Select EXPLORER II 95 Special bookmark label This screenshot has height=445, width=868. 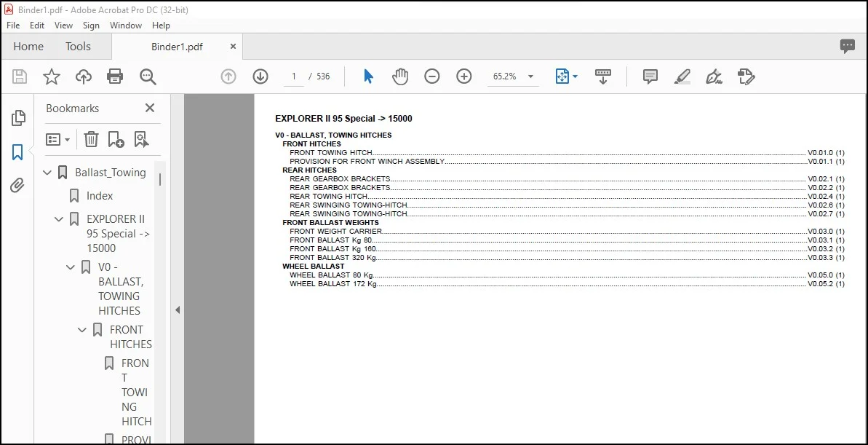[x=119, y=233]
